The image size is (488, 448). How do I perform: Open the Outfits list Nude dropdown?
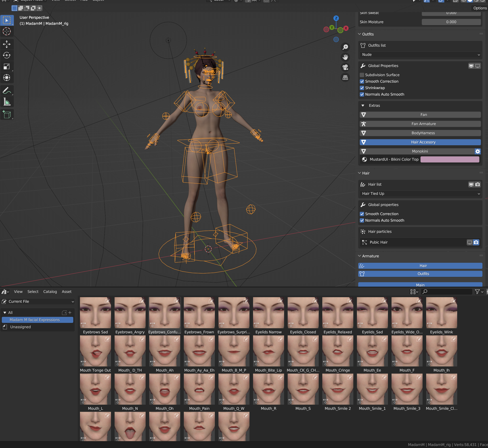coord(420,55)
